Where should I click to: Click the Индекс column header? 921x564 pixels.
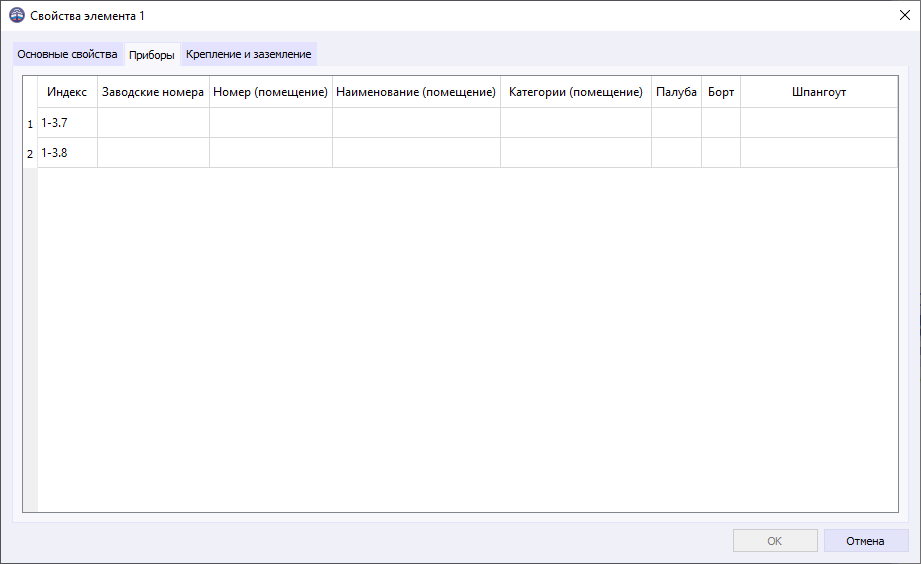pyautogui.click(x=67, y=92)
